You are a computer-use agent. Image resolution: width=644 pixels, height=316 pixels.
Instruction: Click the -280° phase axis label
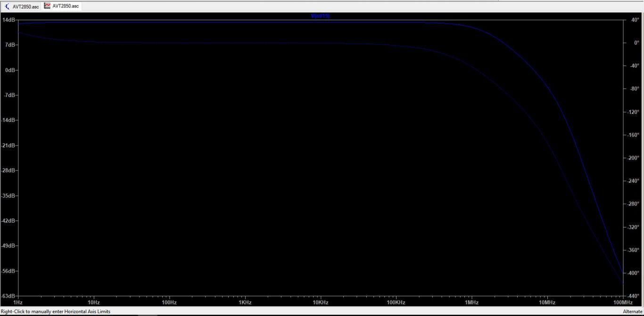point(634,204)
